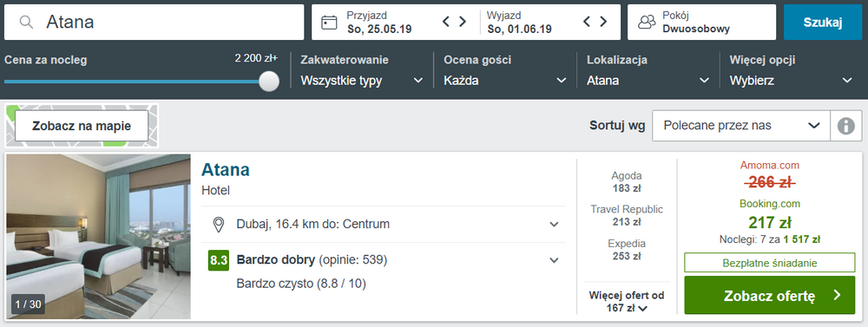Open Sortuj wg Polecane przez nas dropdown
Screen dimensions: 868x327
click(742, 126)
